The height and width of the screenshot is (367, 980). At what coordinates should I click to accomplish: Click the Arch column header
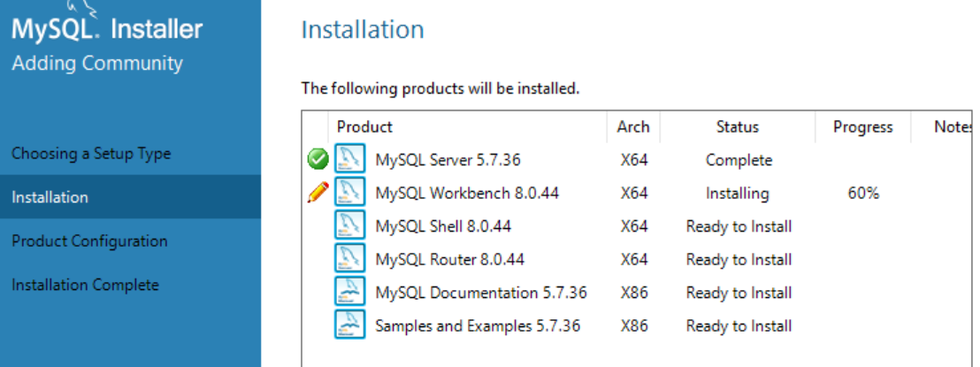[x=633, y=126]
